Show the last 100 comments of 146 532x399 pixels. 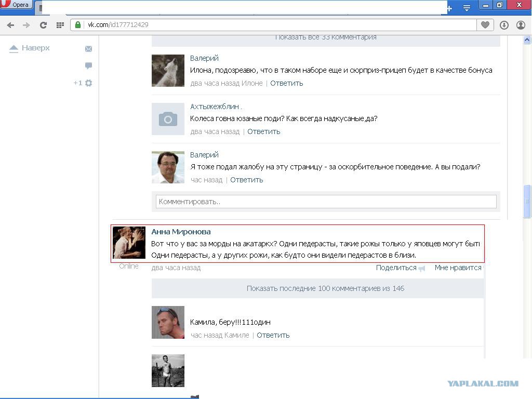point(325,288)
